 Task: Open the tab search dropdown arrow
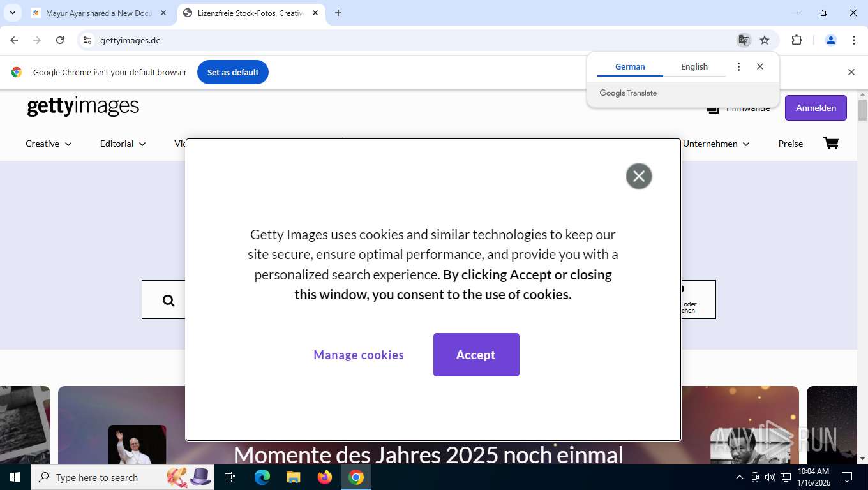tap(12, 13)
